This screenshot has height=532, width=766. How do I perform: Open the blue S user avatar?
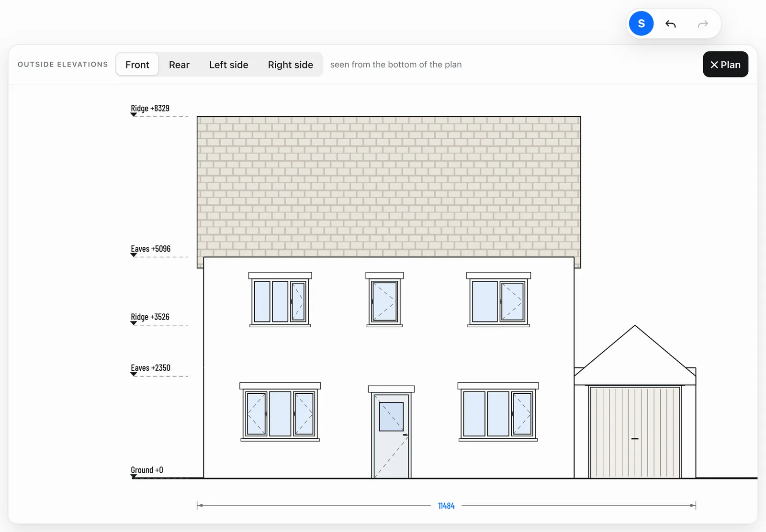[641, 23]
